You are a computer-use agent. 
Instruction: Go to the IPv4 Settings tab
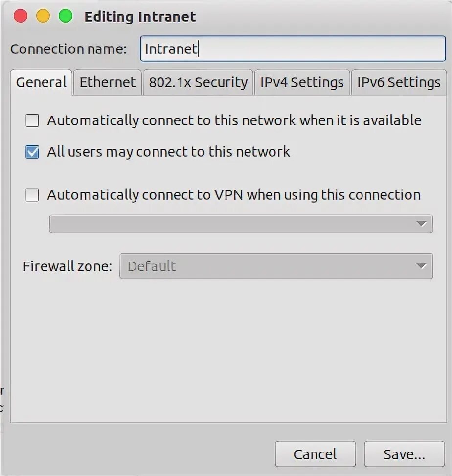pyautogui.click(x=302, y=82)
